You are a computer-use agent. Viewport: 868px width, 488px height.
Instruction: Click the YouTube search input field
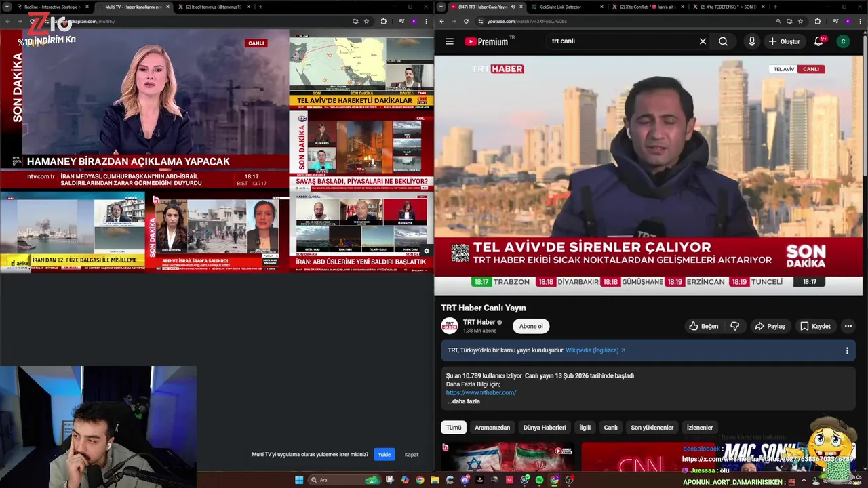click(620, 41)
